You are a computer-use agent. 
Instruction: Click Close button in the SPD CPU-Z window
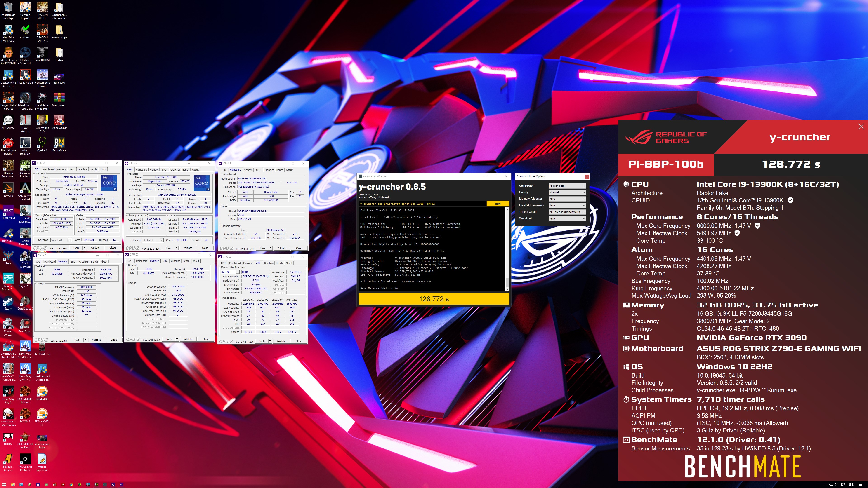click(299, 341)
